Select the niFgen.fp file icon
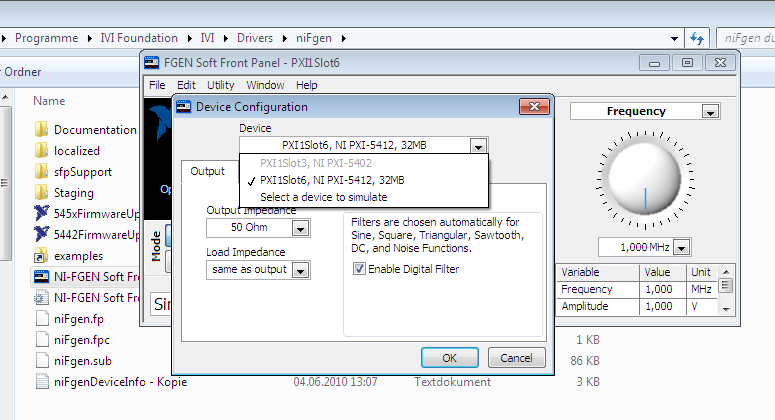 click(x=43, y=319)
